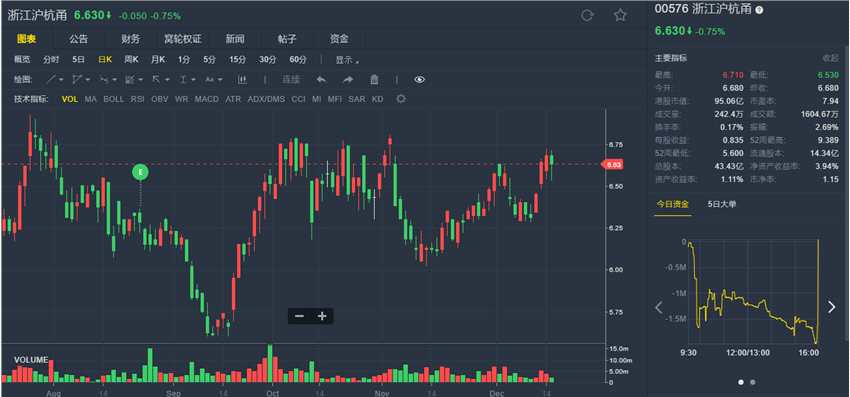This screenshot has height=397, width=850.
Task: Toggle the RSI indicator
Action: tap(137, 99)
